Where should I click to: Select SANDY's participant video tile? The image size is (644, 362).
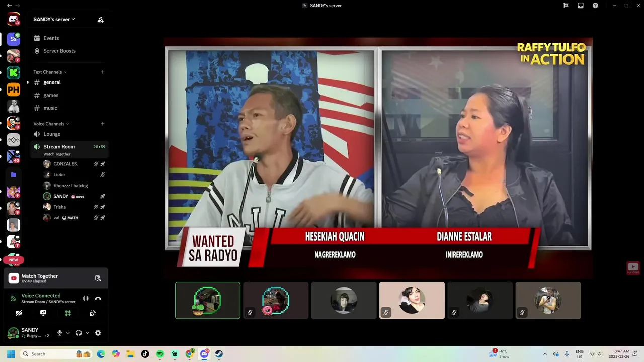(x=208, y=300)
